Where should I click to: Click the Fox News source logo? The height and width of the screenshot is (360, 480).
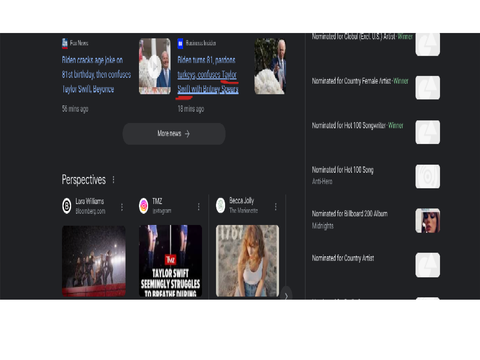click(65, 43)
